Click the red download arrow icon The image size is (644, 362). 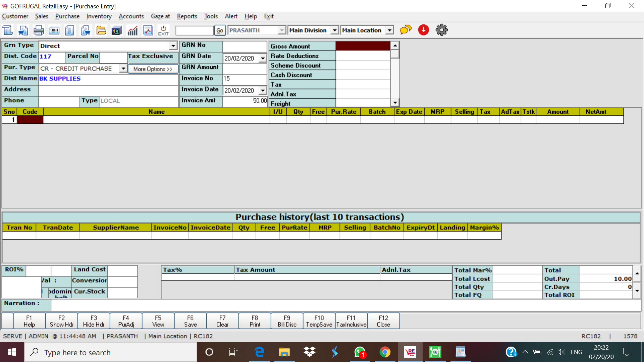tap(424, 30)
